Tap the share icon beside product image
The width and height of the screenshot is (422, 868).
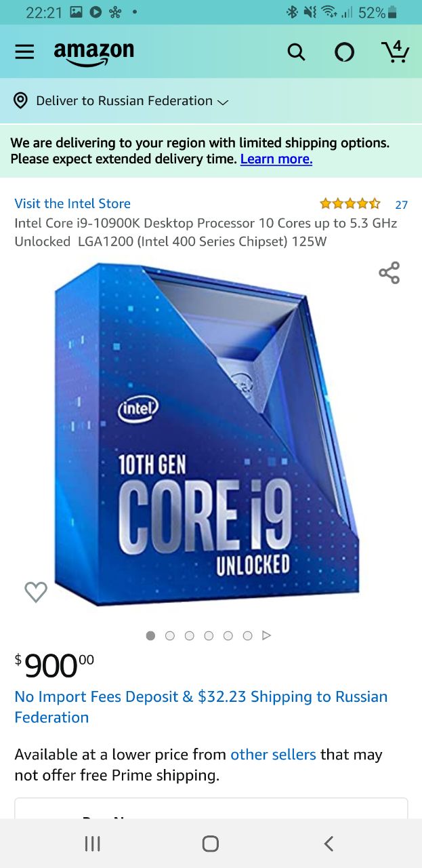pyautogui.click(x=389, y=273)
